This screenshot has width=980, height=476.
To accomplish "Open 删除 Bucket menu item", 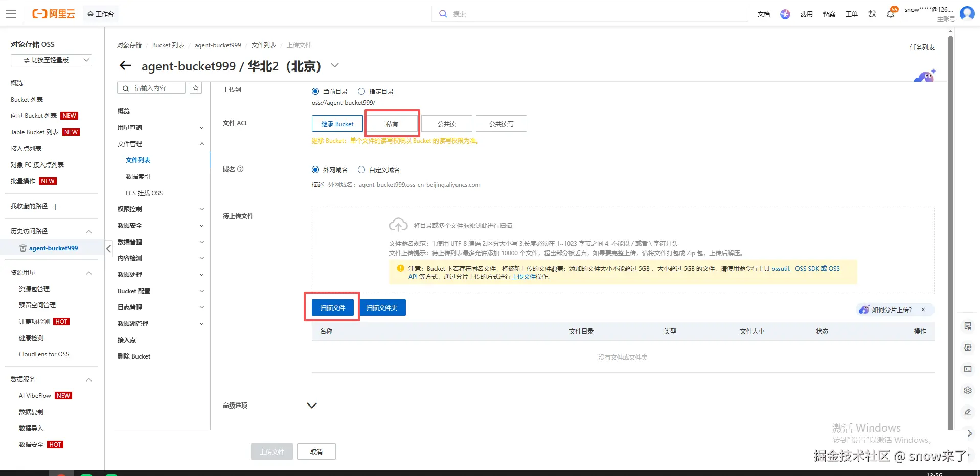I will click(x=134, y=356).
